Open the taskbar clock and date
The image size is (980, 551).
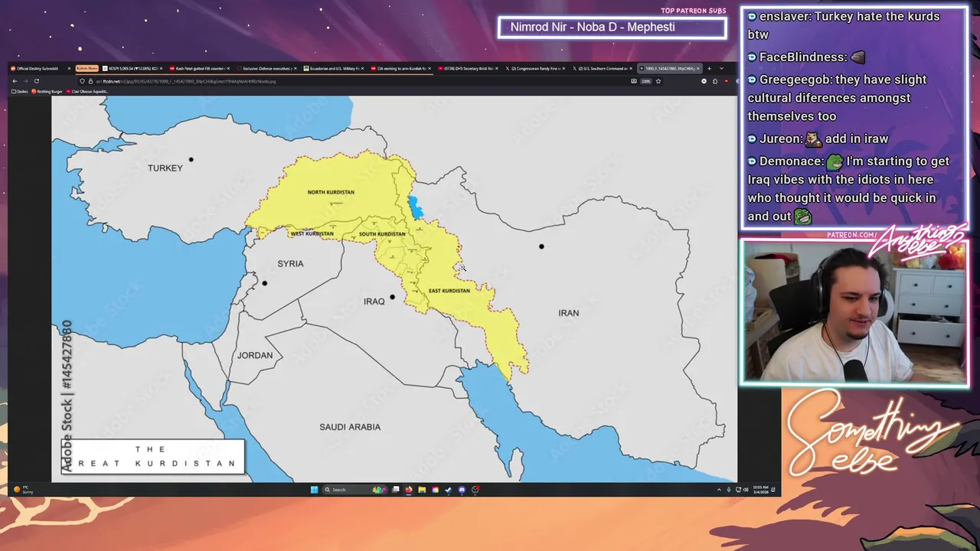coord(760,490)
